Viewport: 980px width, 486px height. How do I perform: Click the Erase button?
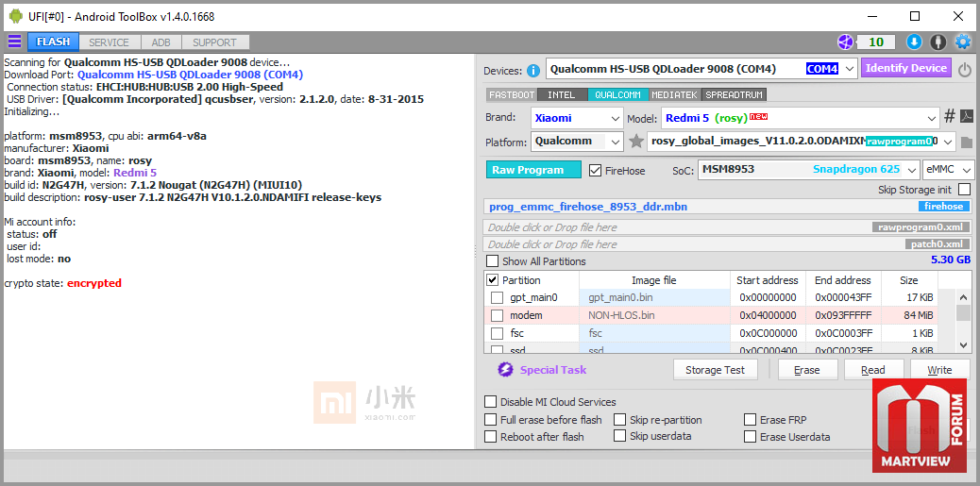[807, 370]
